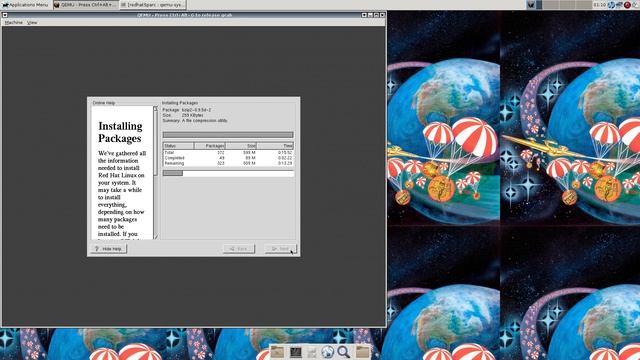This screenshot has height=360, width=640.
Task: Click the dark workspace in switcher
Action: tap(539, 5)
